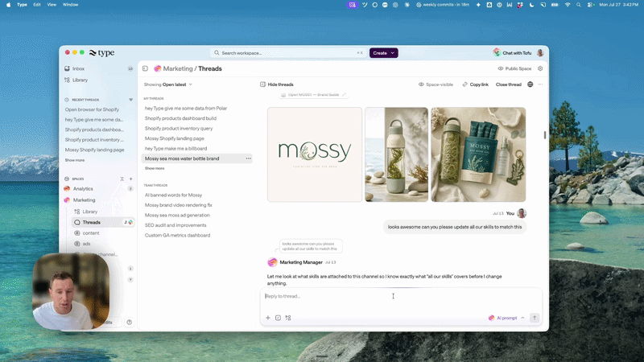Toggle Hide threads panel
644x362 pixels.
pos(277,84)
